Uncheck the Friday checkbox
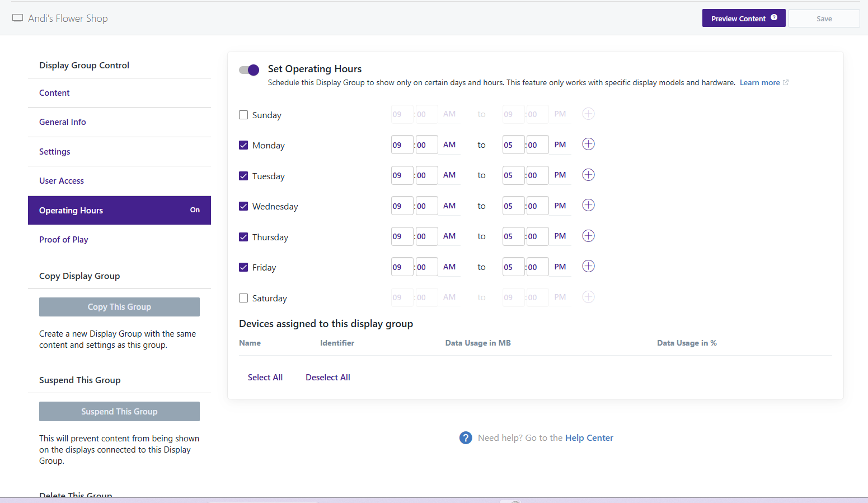The height and width of the screenshot is (503, 868). coord(243,267)
